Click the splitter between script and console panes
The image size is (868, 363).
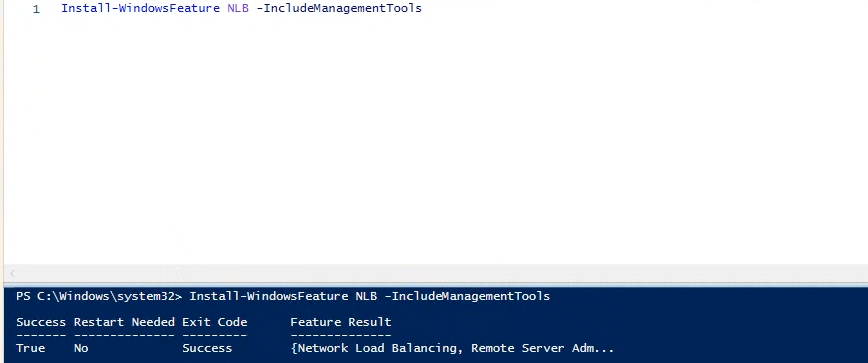[435, 283]
